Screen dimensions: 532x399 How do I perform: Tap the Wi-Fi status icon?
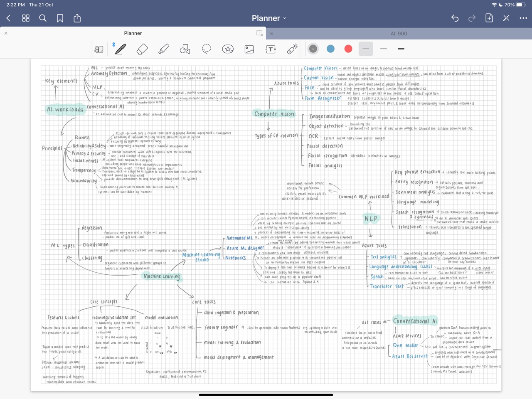(x=494, y=5)
